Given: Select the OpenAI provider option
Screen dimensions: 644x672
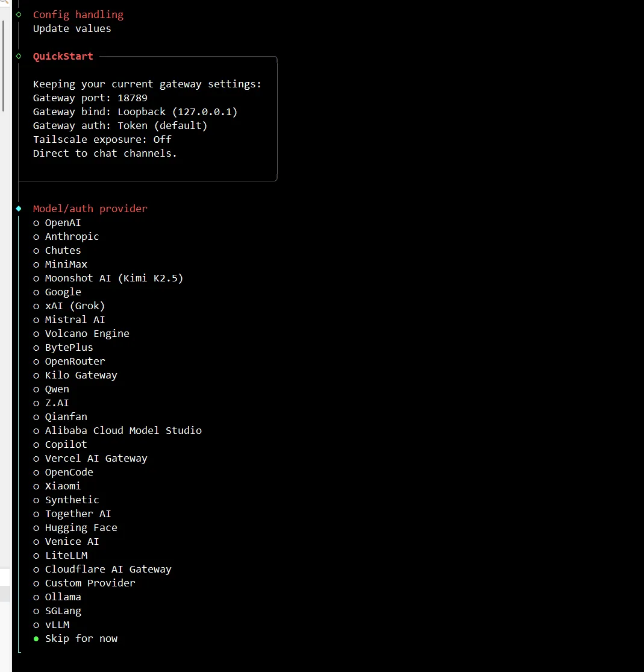Looking at the screenshot, I should [57, 223].
